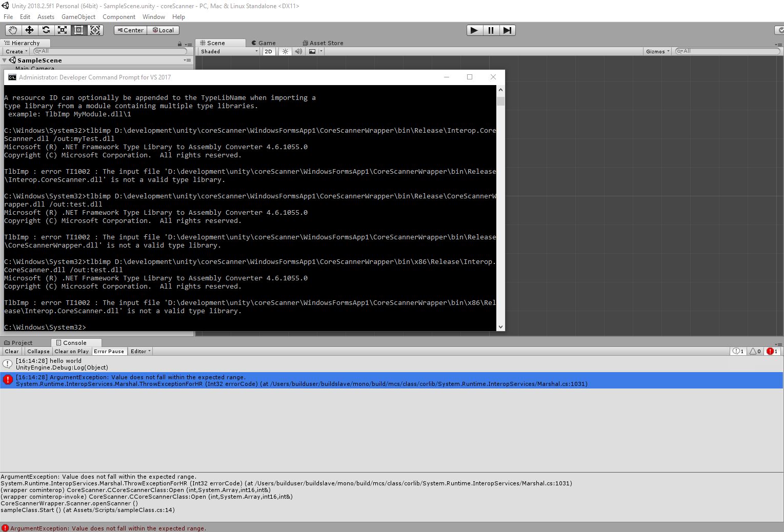Open Hierarchy panel options menu
This screenshot has height=532, width=784.
(x=188, y=45)
